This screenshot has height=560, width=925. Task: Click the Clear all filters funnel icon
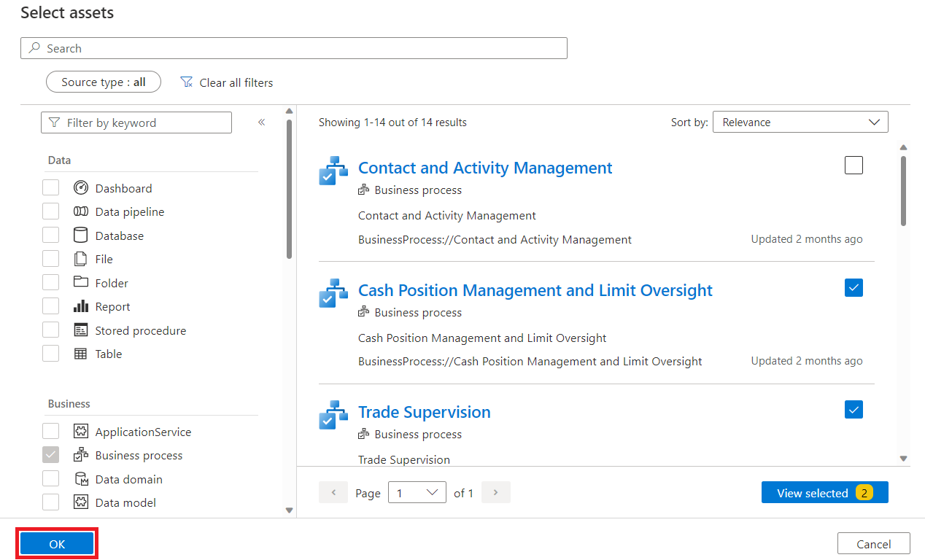(x=187, y=82)
